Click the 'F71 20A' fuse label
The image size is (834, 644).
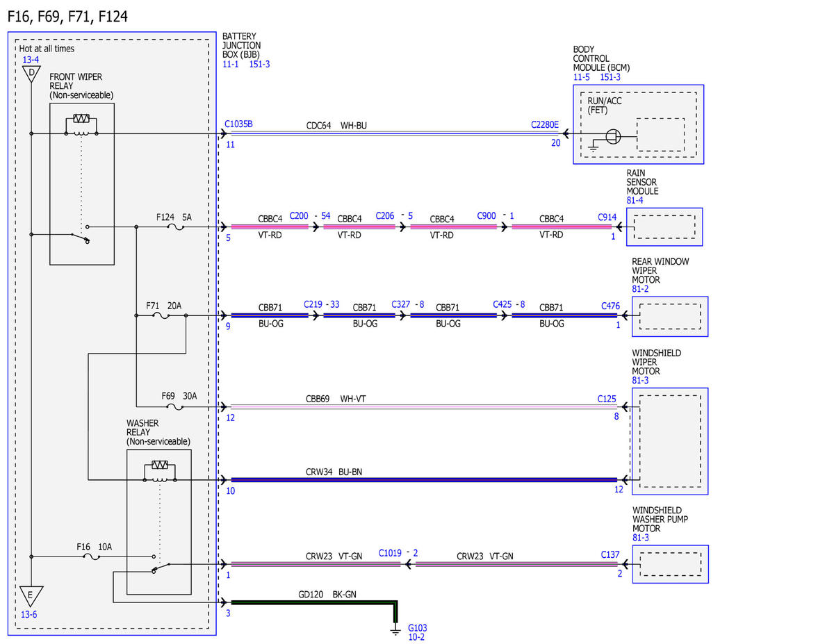[x=165, y=306]
